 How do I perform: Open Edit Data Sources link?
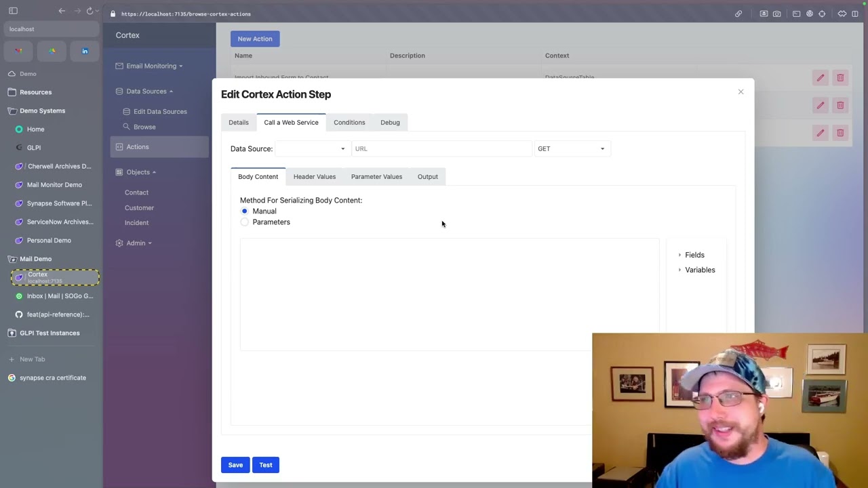160,112
